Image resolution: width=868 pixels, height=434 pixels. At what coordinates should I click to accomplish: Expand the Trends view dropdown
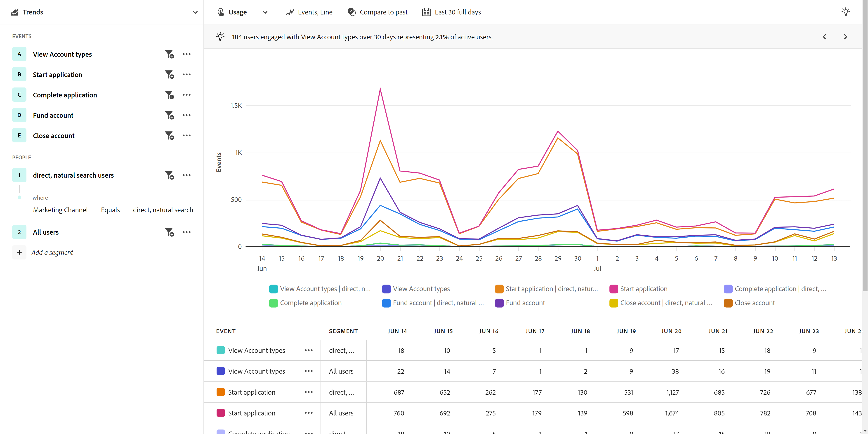pos(195,12)
